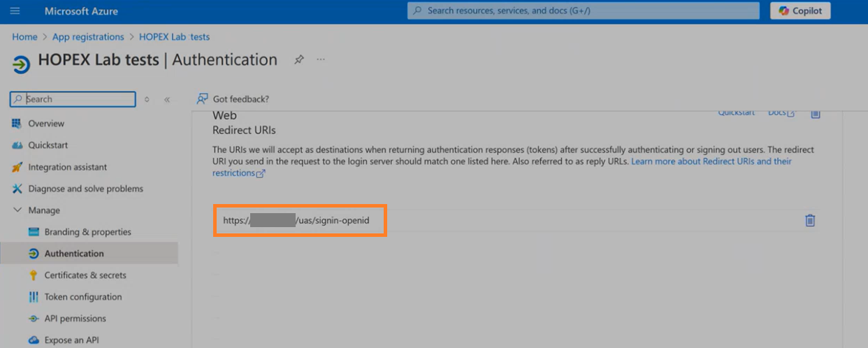Click the API permissions icon
868x348 pixels.
(34, 319)
